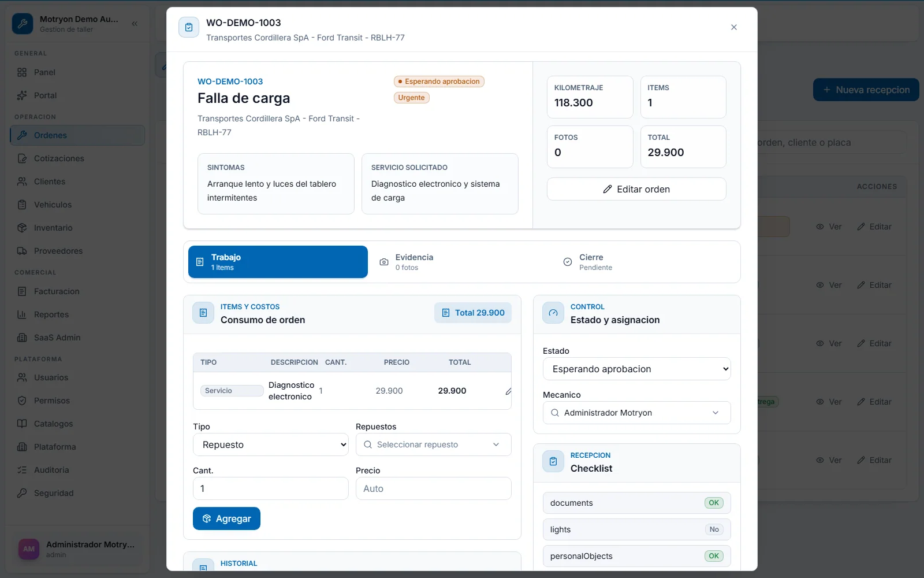Toggle the documents checklist OK badge
The image size is (924, 578).
pyautogui.click(x=714, y=503)
